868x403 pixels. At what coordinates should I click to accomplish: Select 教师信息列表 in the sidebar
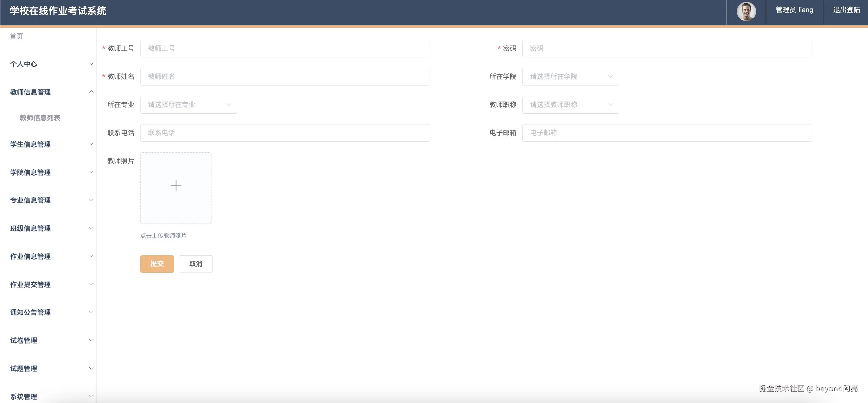point(40,118)
